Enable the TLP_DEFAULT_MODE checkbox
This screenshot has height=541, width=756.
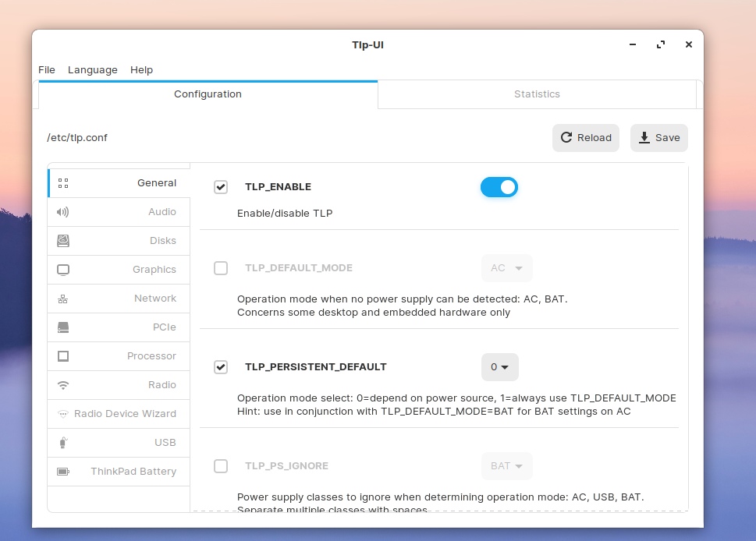221,268
